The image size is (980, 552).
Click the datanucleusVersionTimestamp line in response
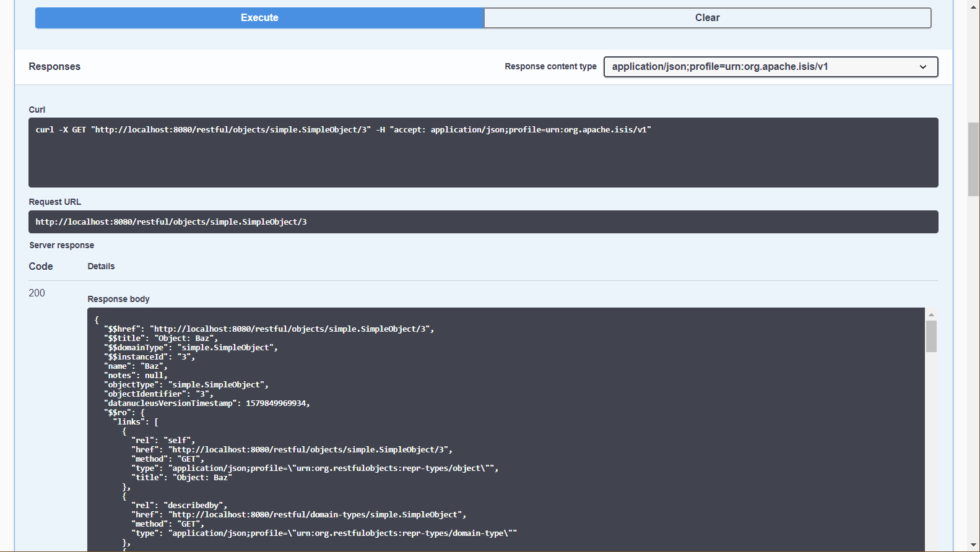click(207, 403)
